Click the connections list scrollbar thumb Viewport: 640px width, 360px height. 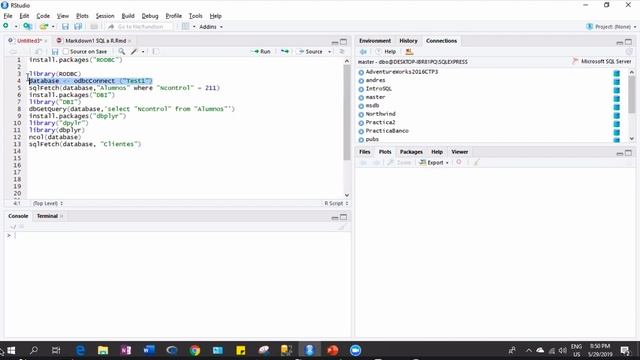pyautogui.click(x=631, y=94)
